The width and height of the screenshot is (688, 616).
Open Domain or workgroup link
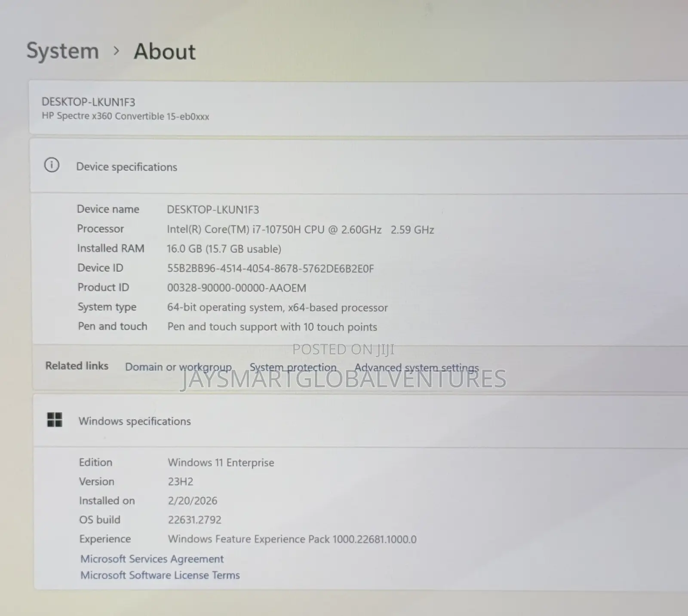coord(178,367)
